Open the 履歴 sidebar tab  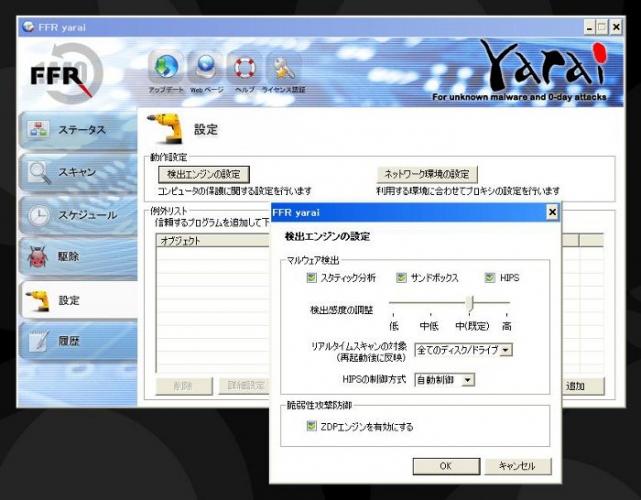78,341
